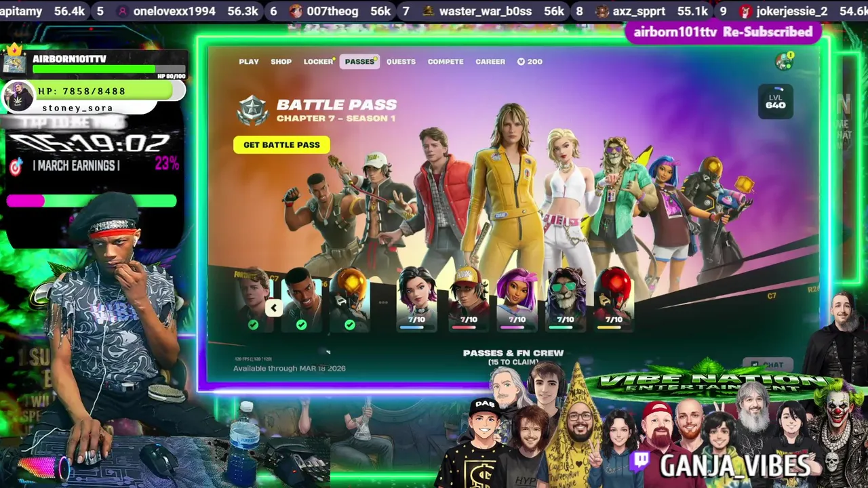The width and height of the screenshot is (868, 488).
Task: Go to the QUESTS tab
Action: pos(401,62)
